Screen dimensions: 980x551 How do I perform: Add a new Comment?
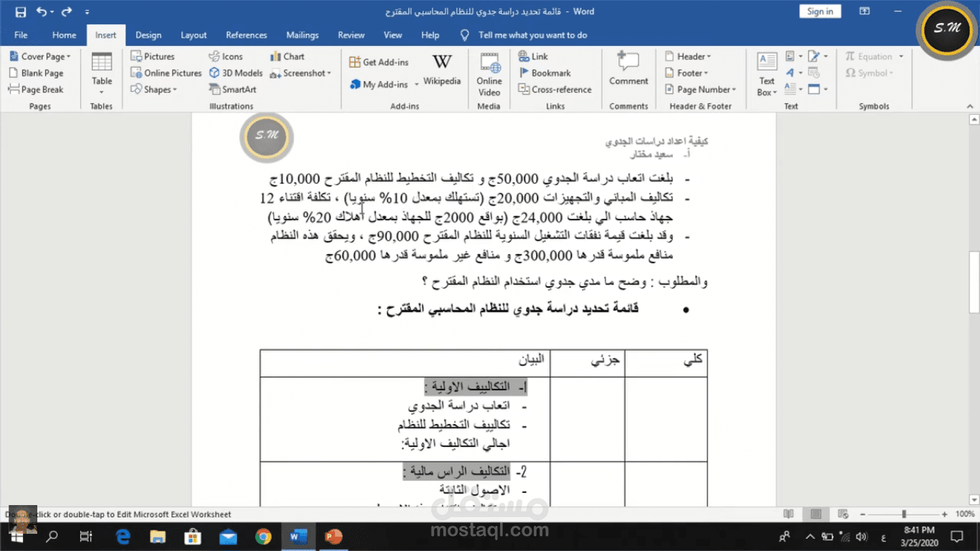point(628,70)
